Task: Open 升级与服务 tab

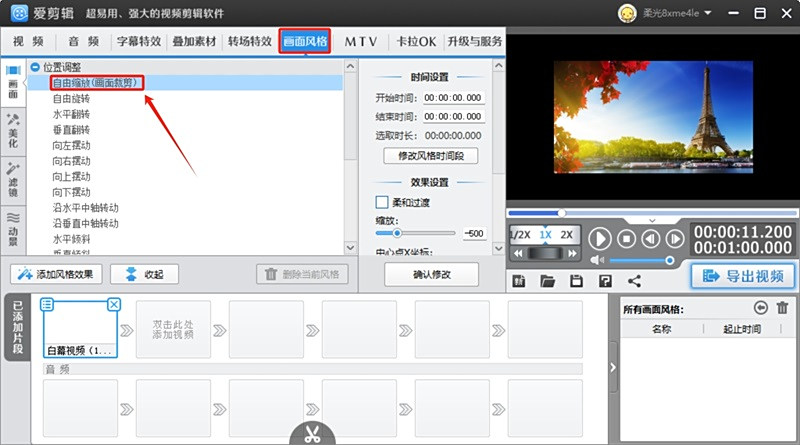Action: (x=475, y=41)
